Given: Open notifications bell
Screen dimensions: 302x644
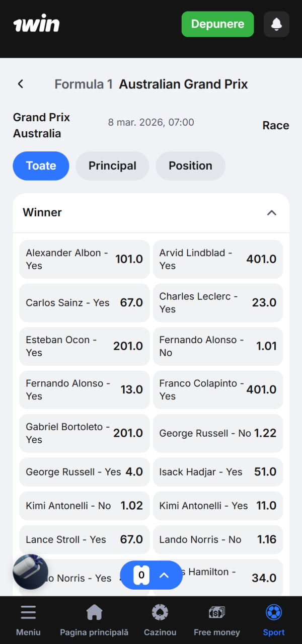Looking at the screenshot, I should 276,24.
